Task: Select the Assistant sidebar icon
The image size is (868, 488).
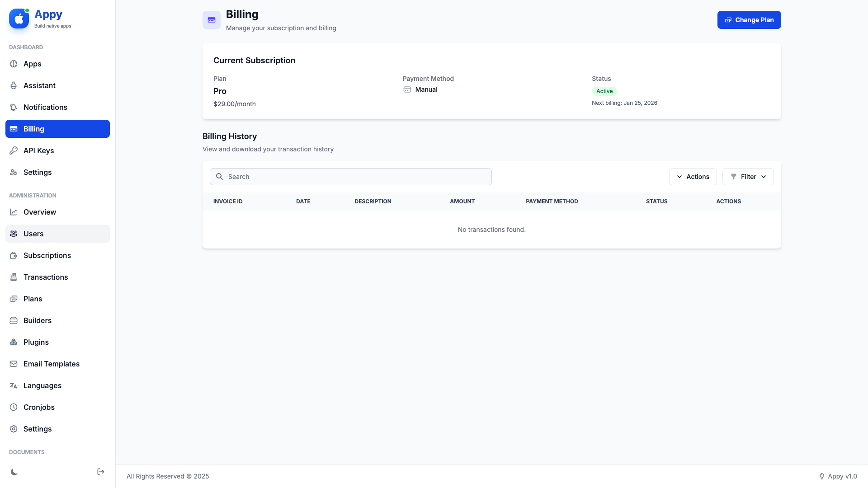Action: click(14, 85)
